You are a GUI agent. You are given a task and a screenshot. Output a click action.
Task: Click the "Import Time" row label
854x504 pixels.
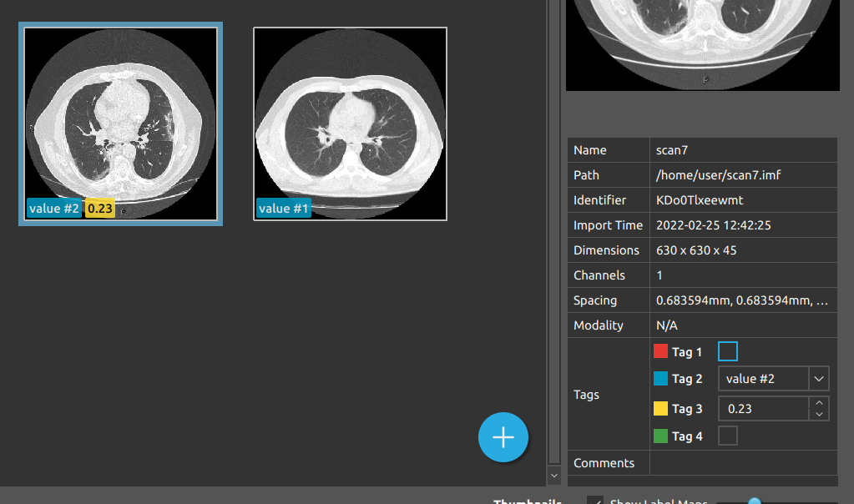coord(608,225)
